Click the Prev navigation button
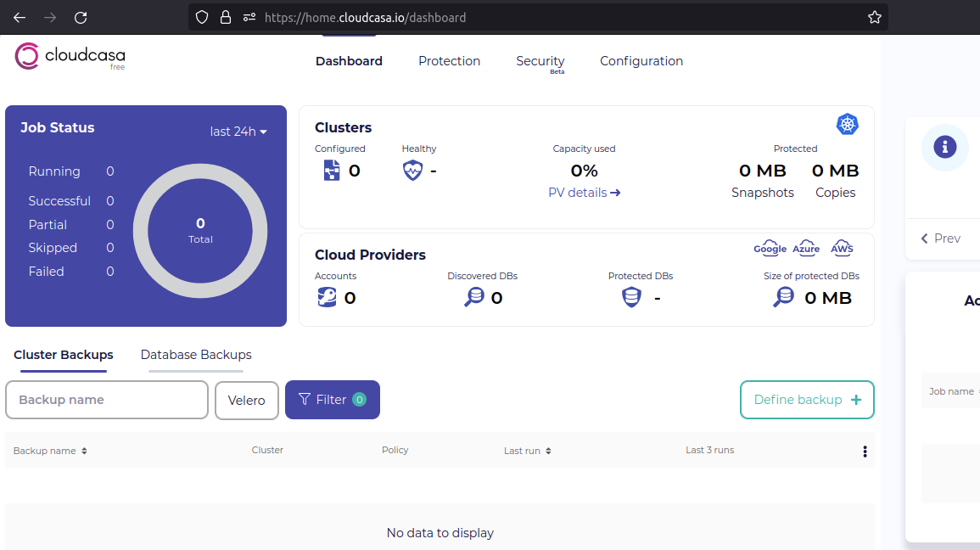 (941, 239)
